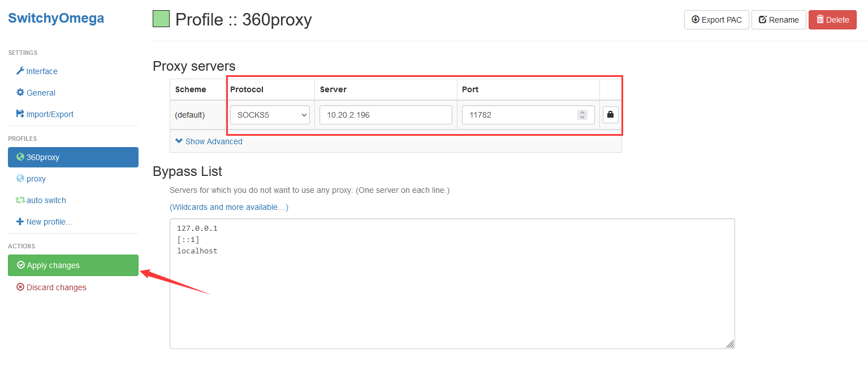Open Wildcards and more available link
868x379 pixels.
tap(229, 207)
